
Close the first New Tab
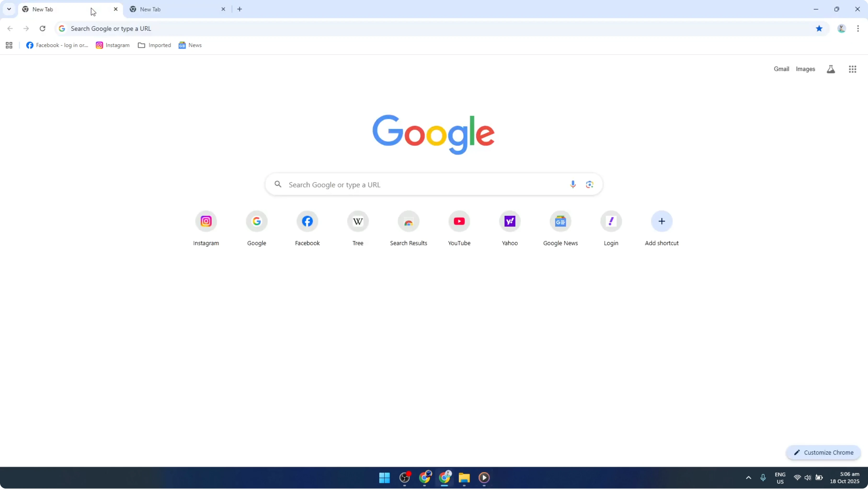click(x=116, y=9)
